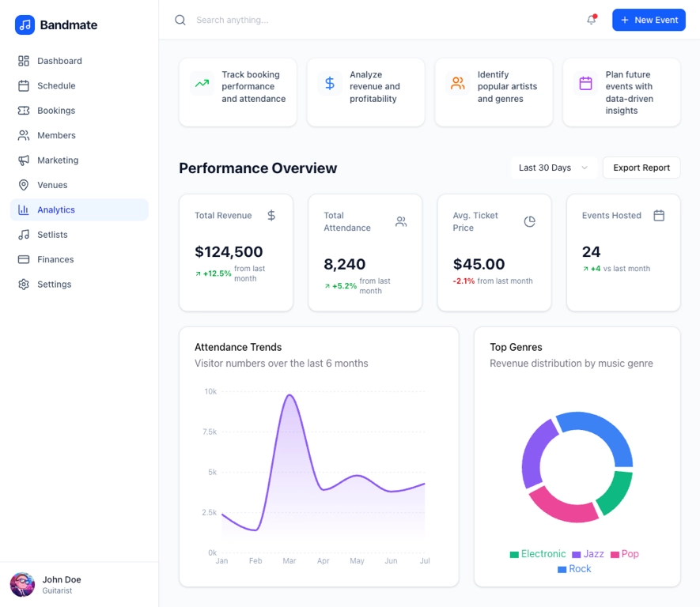
Task: Click the pie chart icon on Avg. Ticket Price card
Action: click(530, 222)
